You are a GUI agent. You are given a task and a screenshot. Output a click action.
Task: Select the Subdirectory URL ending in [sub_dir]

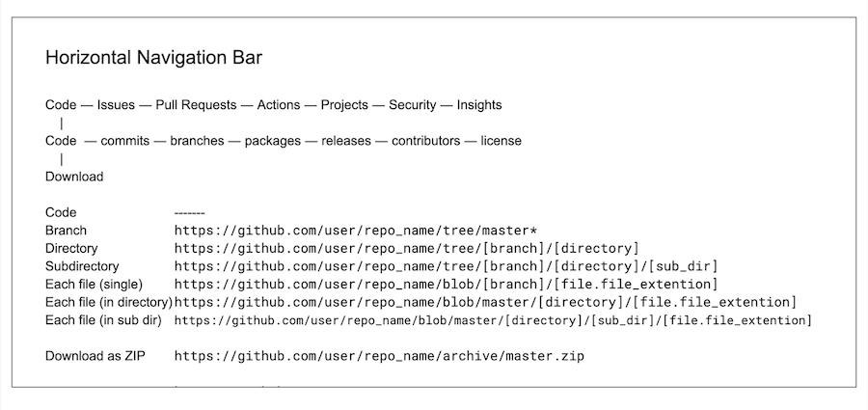[446, 266]
